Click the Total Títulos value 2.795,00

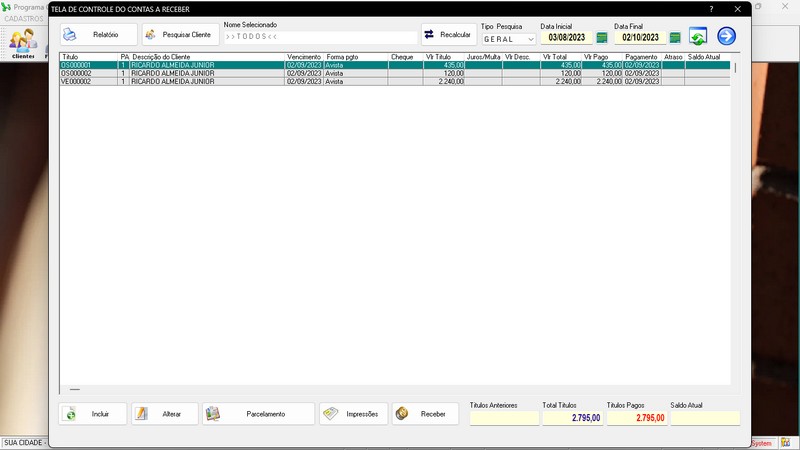(572, 418)
